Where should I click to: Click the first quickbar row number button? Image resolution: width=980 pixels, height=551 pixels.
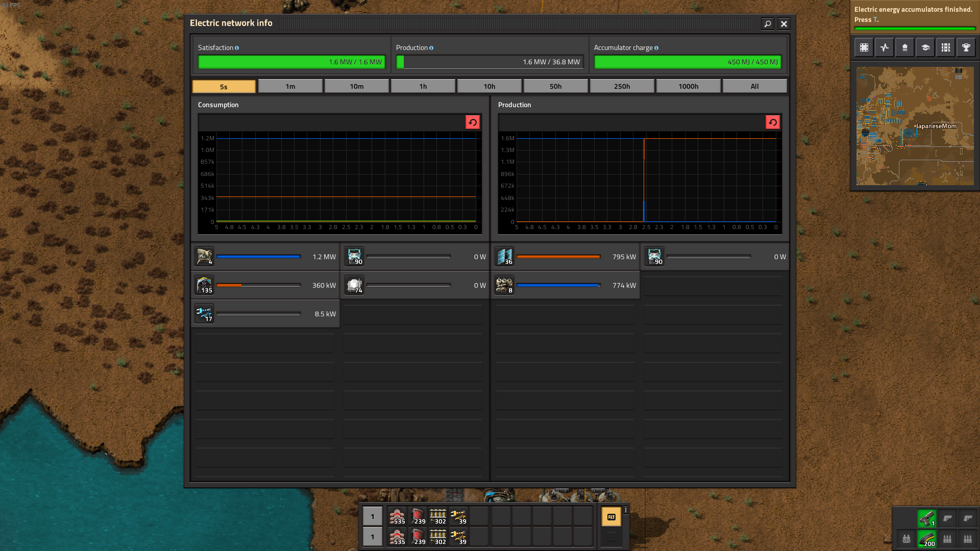point(372,516)
